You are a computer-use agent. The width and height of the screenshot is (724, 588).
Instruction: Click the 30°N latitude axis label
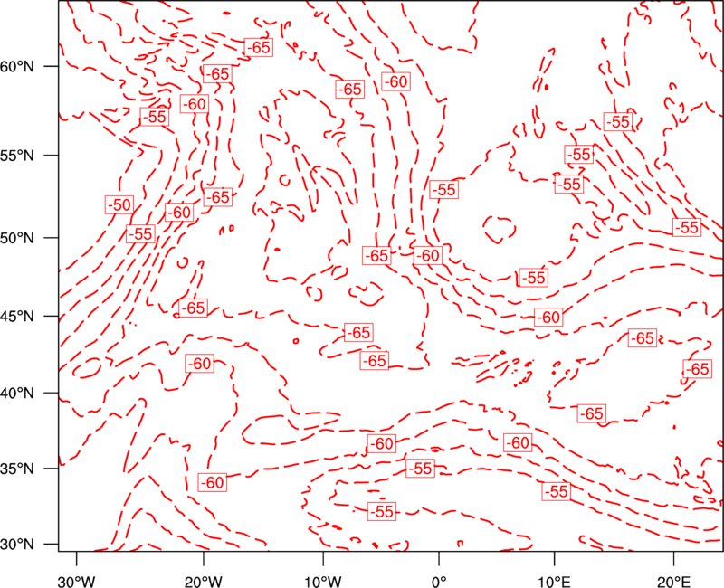(17, 544)
